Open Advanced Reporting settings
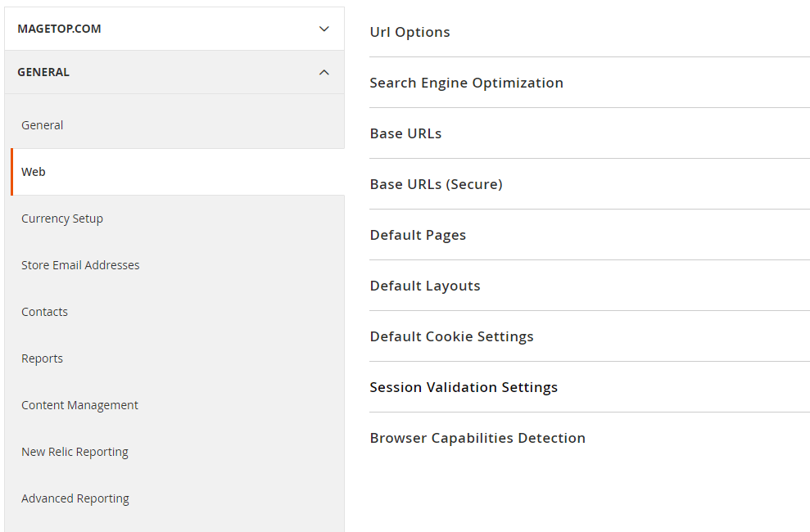 75,499
